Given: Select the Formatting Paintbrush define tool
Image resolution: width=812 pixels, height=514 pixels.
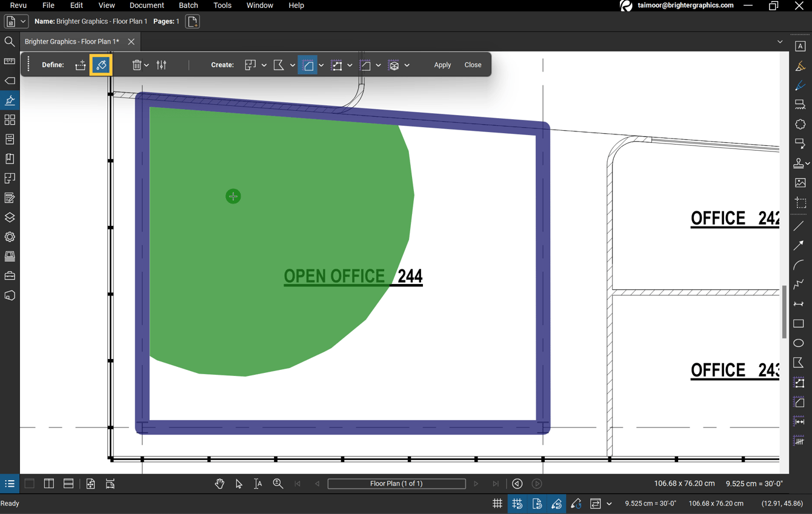Looking at the screenshot, I should pyautogui.click(x=100, y=65).
